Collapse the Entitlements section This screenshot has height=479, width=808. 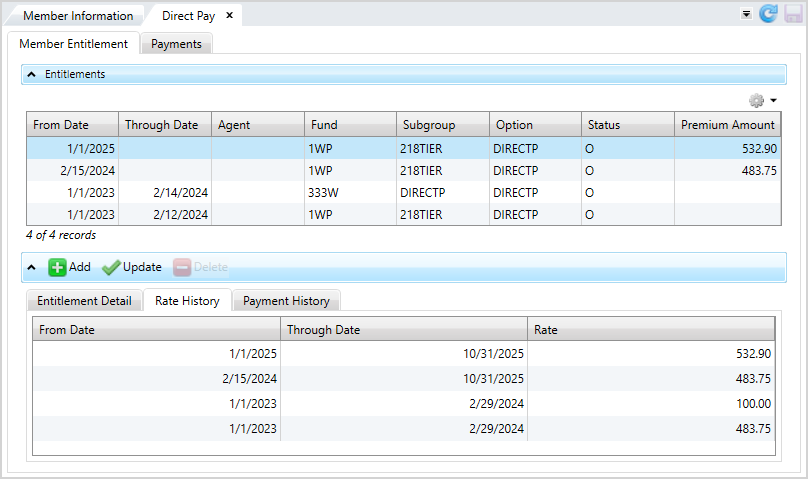click(x=32, y=74)
